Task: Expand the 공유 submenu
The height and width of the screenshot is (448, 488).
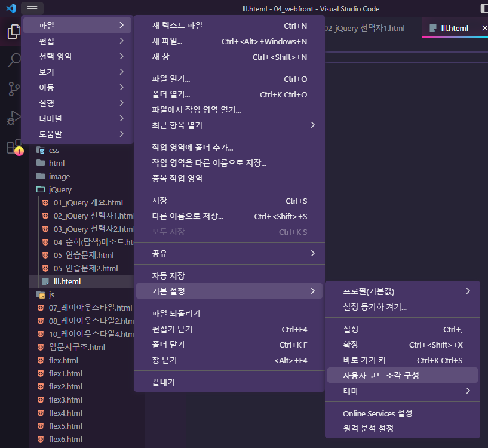Action: tap(229, 254)
